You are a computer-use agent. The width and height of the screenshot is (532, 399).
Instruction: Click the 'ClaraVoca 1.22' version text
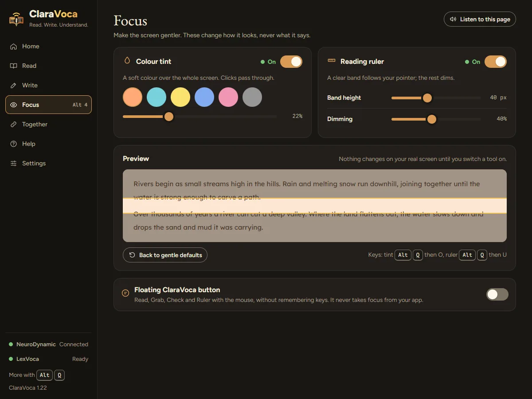pyautogui.click(x=28, y=387)
